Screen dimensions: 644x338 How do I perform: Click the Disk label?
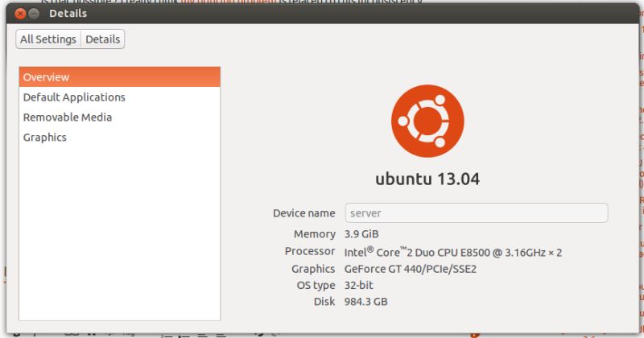pyautogui.click(x=324, y=302)
